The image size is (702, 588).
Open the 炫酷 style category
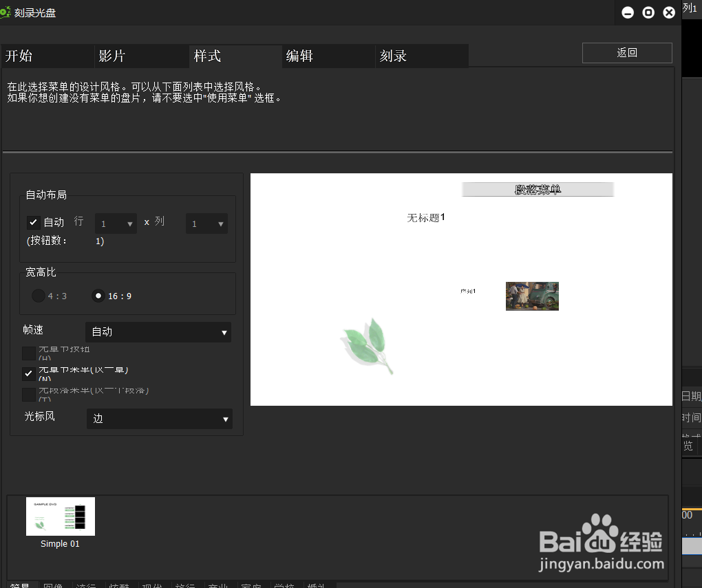(x=118, y=585)
